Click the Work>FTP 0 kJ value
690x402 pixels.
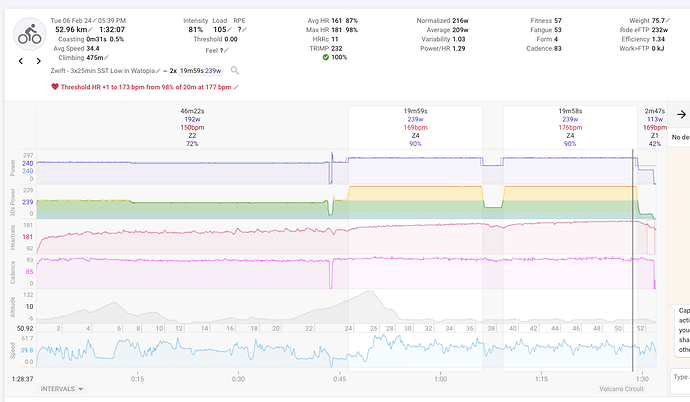click(x=658, y=48)
